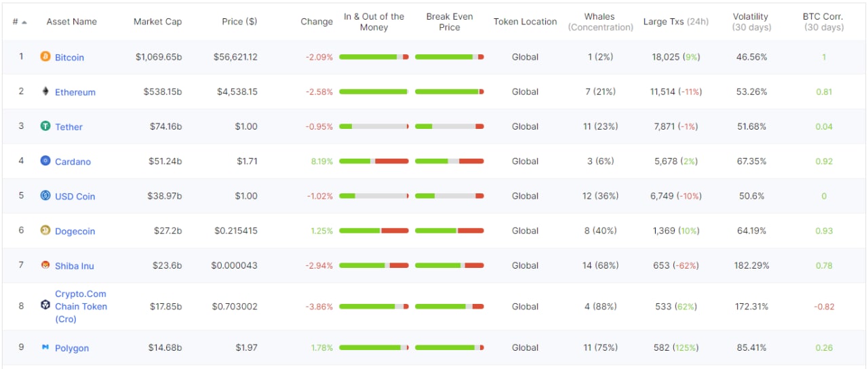The width and height of the screenshot is (868, 369).
Task: Open the Polygon asset link
Action: [x=72, y=348]
